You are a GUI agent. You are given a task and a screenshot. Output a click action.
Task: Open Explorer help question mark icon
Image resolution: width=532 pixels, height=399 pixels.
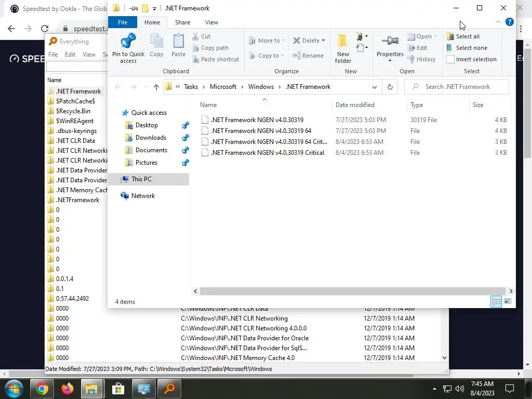(509, 22)
